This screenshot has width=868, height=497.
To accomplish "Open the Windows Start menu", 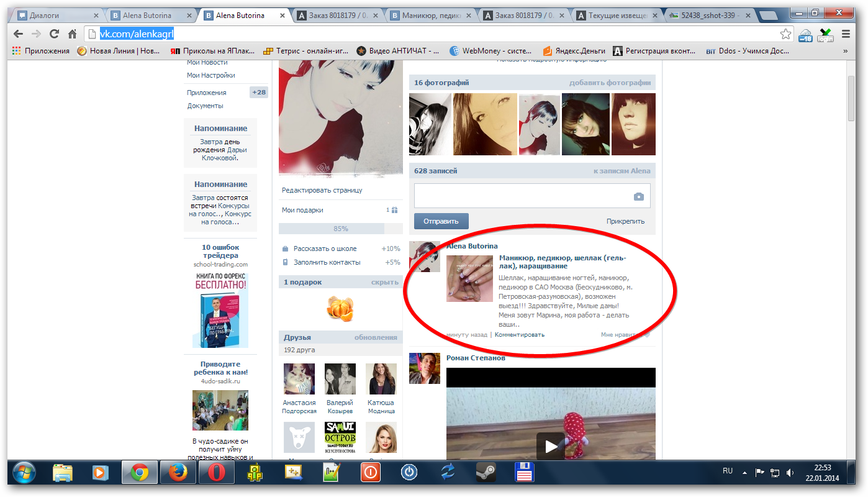I will tap(24, 472).
